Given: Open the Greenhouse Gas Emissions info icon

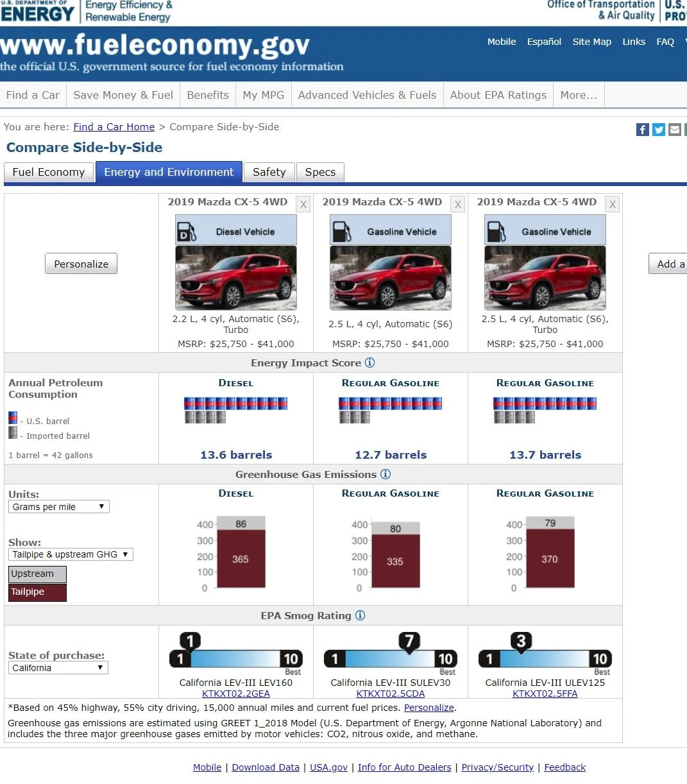Looking at the screenshot, I should coord(385,474).
